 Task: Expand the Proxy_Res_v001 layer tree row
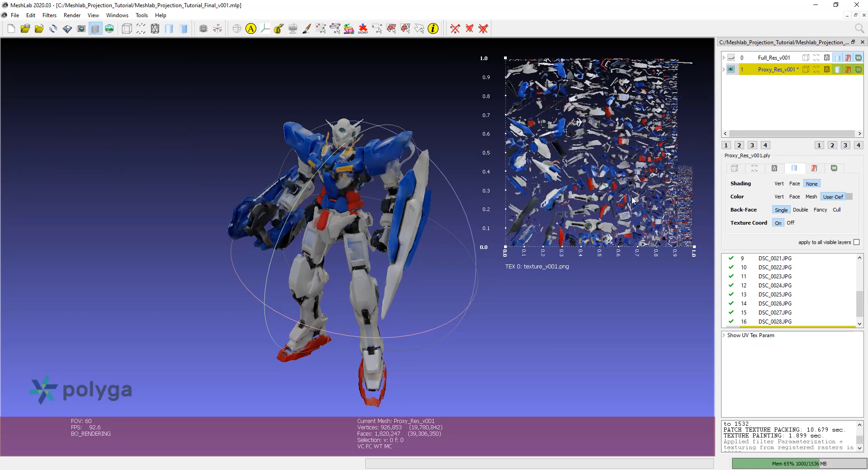[724, 70]
